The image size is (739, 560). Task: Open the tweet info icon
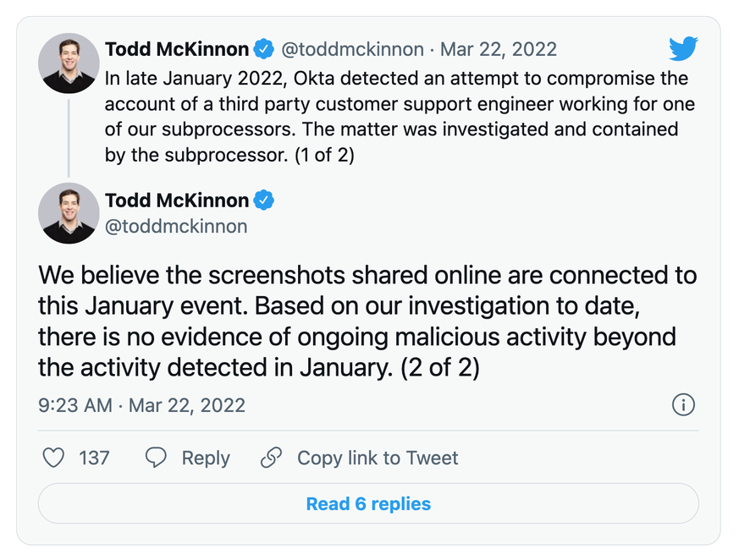click(683, 404)
